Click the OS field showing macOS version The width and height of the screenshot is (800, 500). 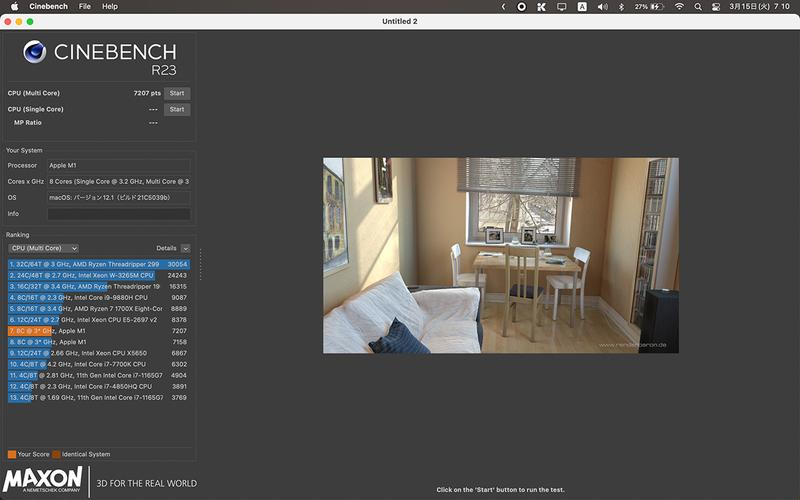pyautogui.click(x=119, y=197)
